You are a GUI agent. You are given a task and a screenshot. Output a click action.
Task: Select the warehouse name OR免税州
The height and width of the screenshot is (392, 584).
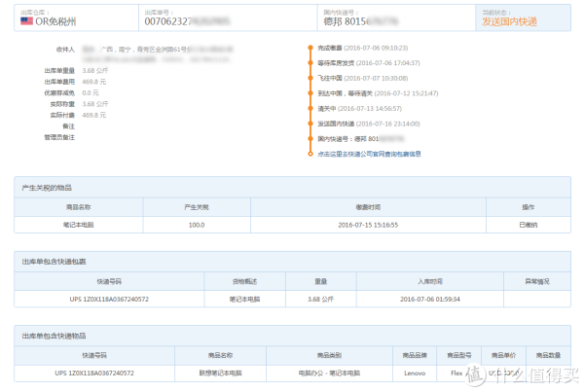[x=55, y=21]
